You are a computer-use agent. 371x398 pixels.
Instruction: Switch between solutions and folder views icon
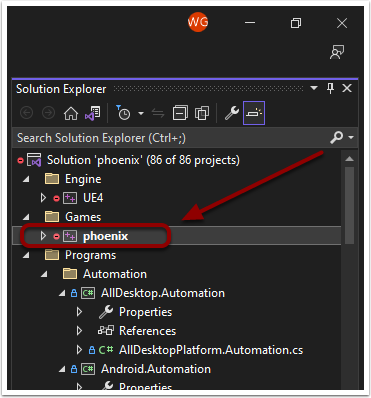92,114
